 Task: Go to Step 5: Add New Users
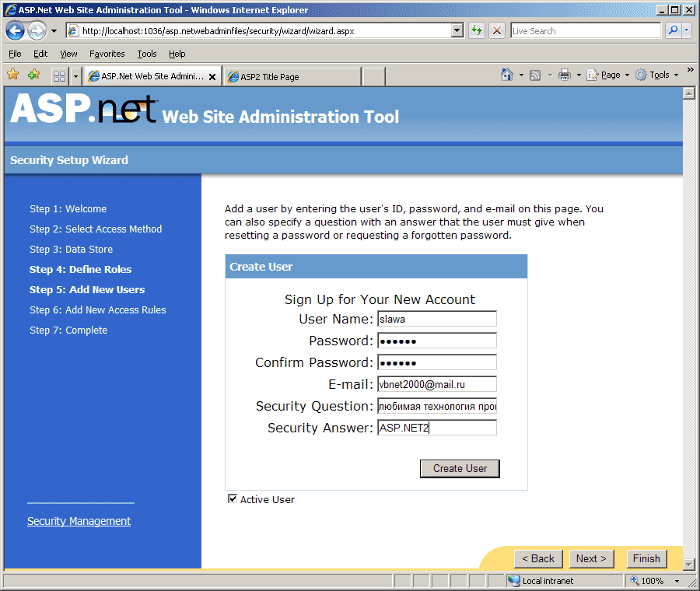87,290
